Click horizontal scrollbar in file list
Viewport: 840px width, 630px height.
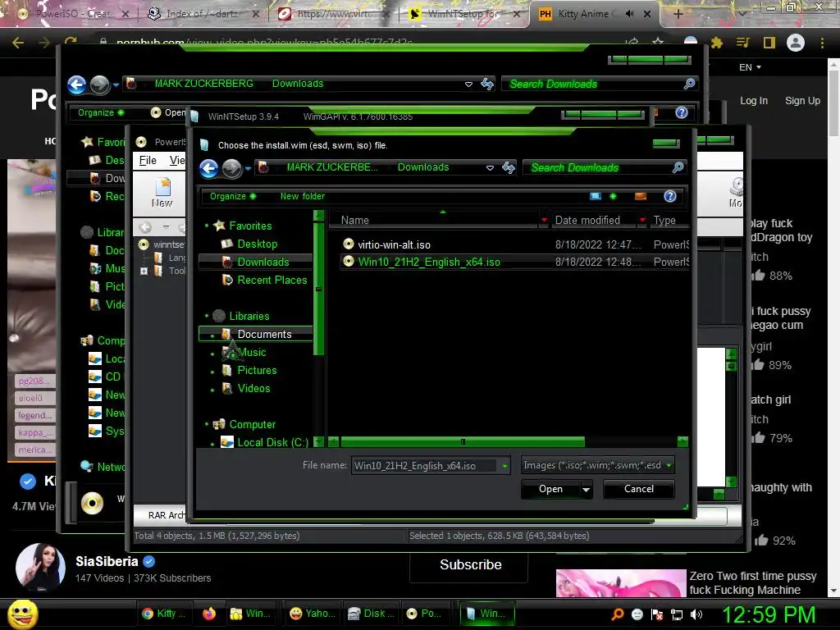pyautogui.click(x=463, y=442)
